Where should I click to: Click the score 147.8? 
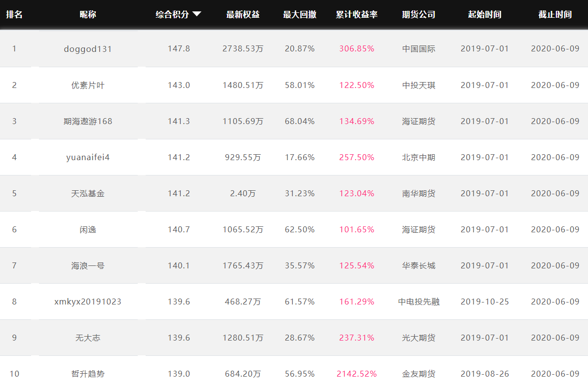pos(179,49)
